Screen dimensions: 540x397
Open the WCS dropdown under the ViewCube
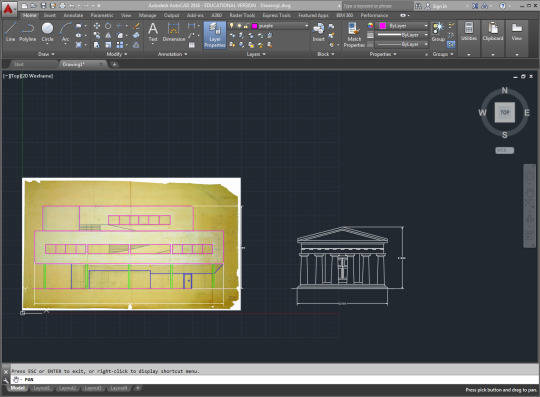(x=505, y=150)
